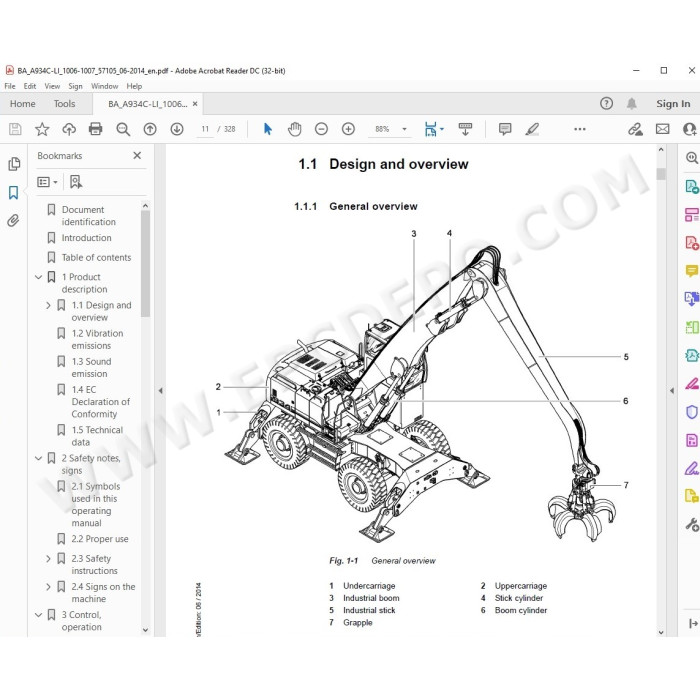
Task: Open the Export PDF tool in right pane
Action: click(x=692, y=186)
